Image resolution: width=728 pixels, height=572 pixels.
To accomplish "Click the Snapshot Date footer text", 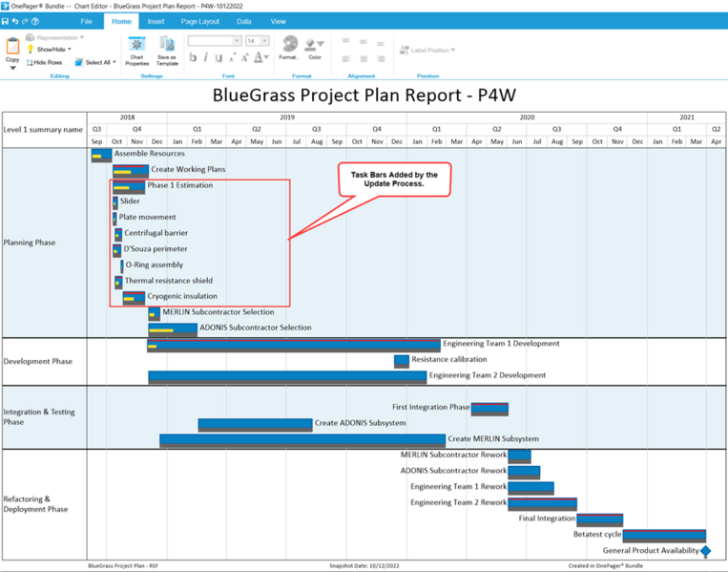I will tap(364, 566).
